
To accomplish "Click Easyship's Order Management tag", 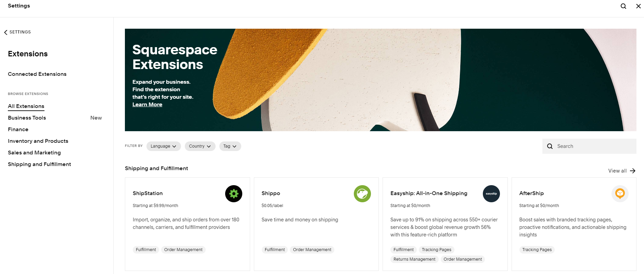I will pyautogui.click(x=463, y=259).
